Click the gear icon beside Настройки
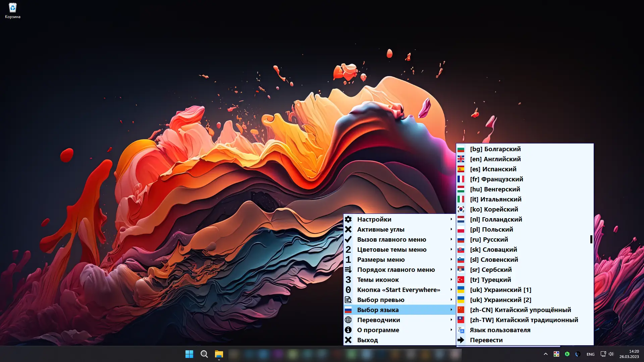The image size is (644, 362). point(348,219)
